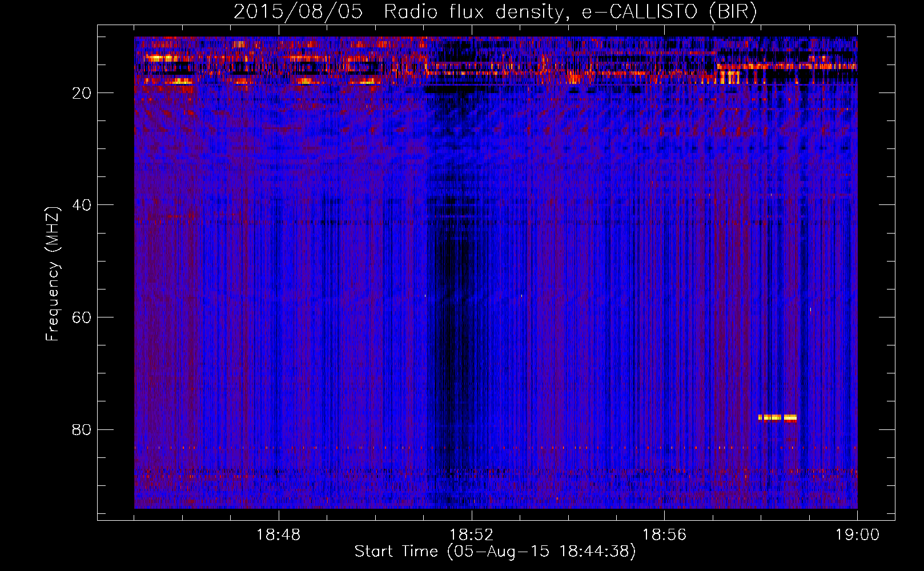The width and height of the screenshot is (924, 571).
Task: Click the 40 MHz frequency tick label
Action: 82,205
